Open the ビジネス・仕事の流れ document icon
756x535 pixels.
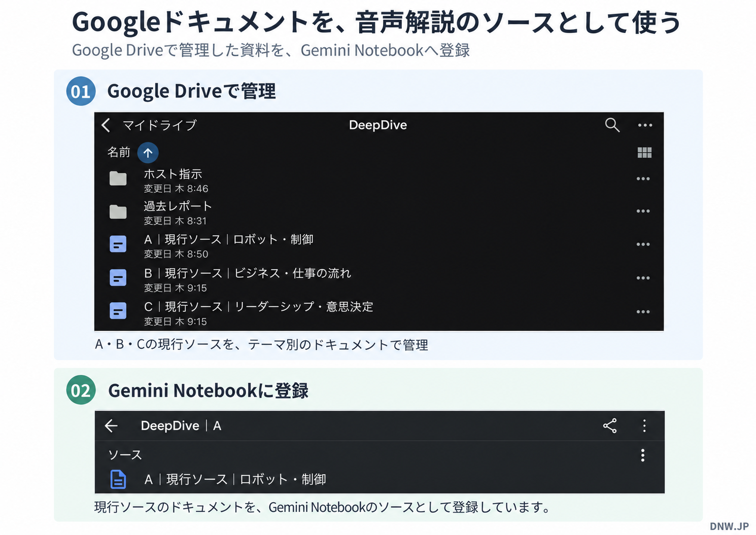pos(118,278)
